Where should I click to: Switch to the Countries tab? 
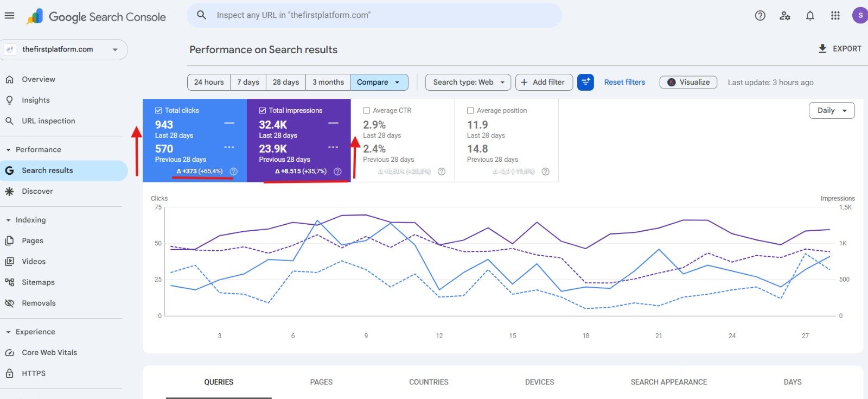click(x=429, y=382)
